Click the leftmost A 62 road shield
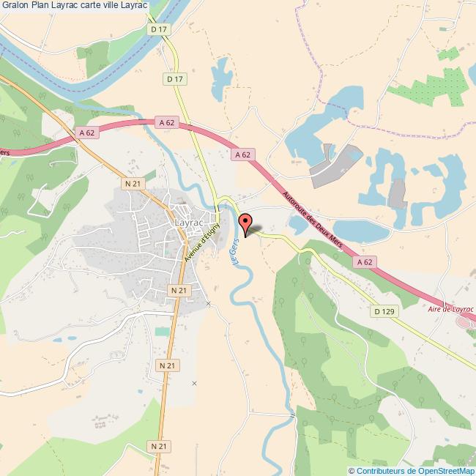 tap(87, 133)
